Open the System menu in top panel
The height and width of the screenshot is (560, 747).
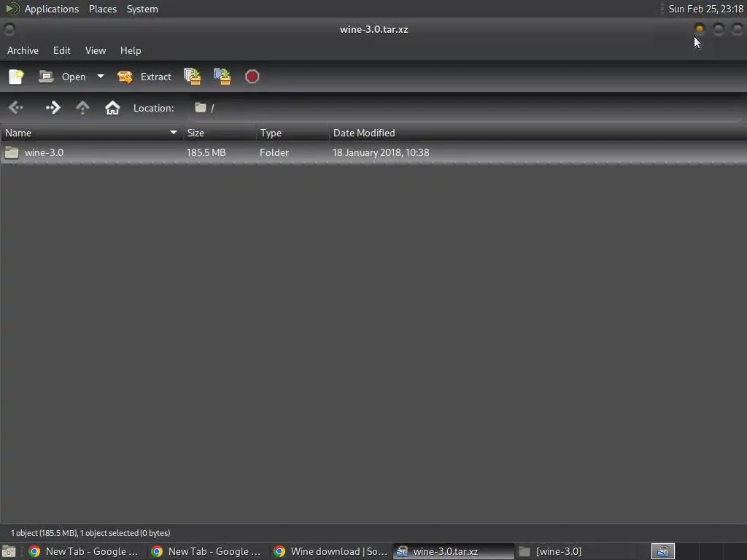point(142,9)
